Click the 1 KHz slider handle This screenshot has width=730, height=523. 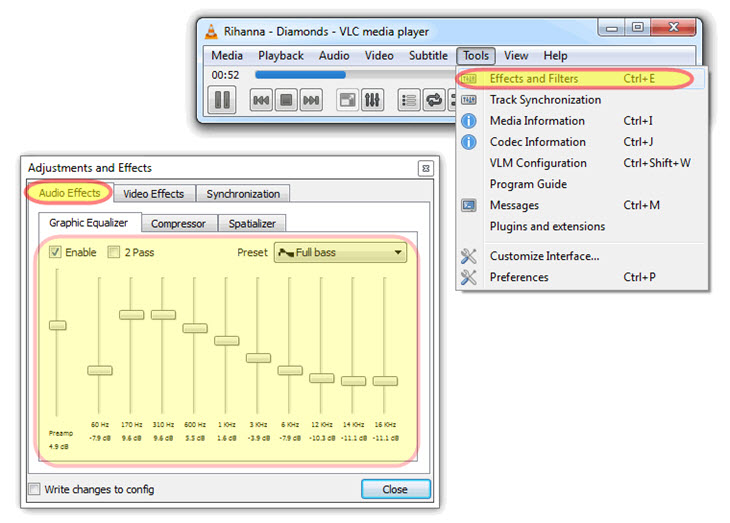226,340
